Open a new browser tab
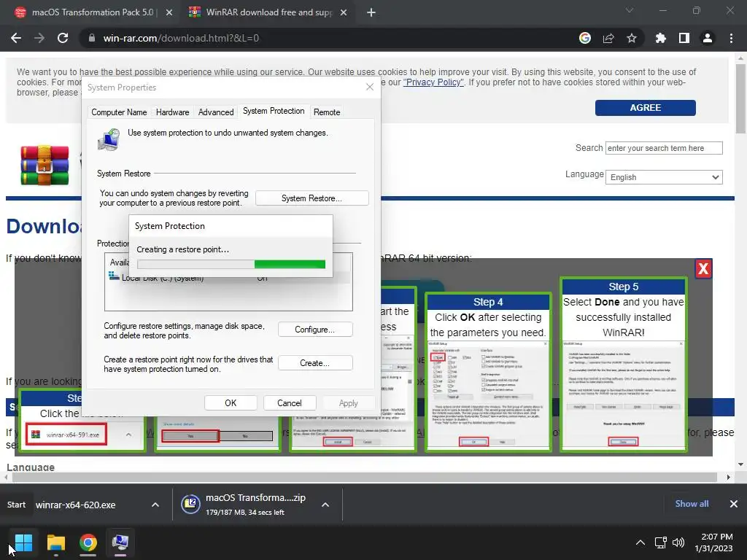This screenshot has width=747, height=560. 371,12
